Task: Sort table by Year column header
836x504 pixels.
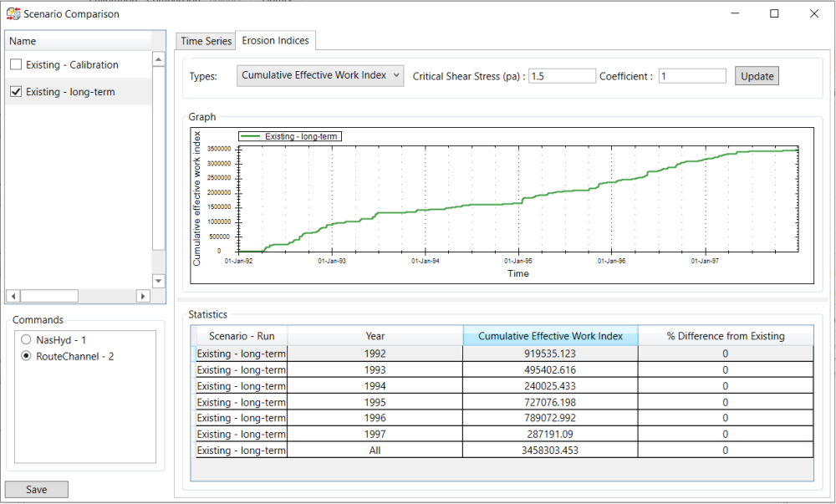Action: click(x=375, y=336)
